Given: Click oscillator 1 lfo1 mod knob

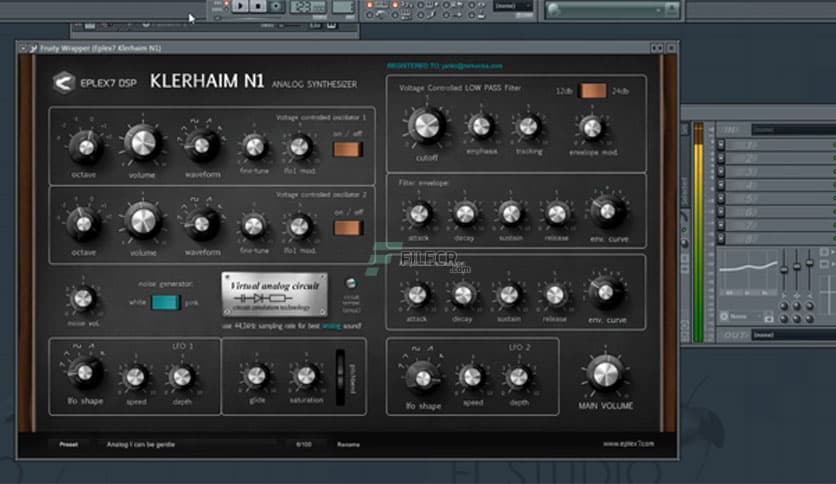Looking at the screenshot, I should [x=300, y=146].
